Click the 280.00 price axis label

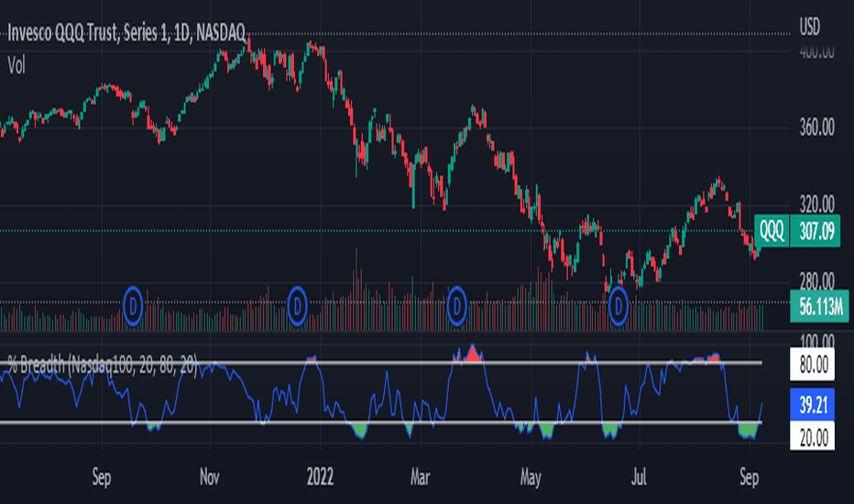816,281
